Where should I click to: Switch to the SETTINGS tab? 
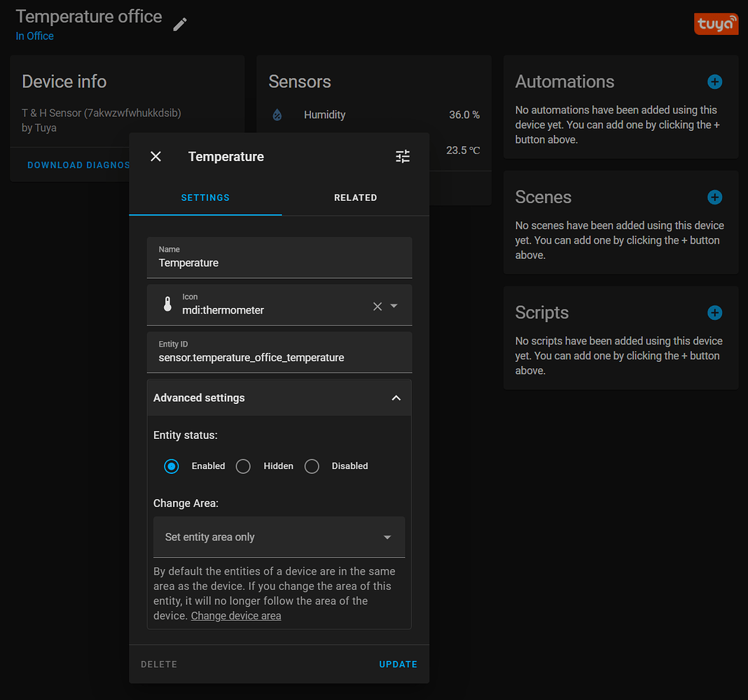click(205, 197)
